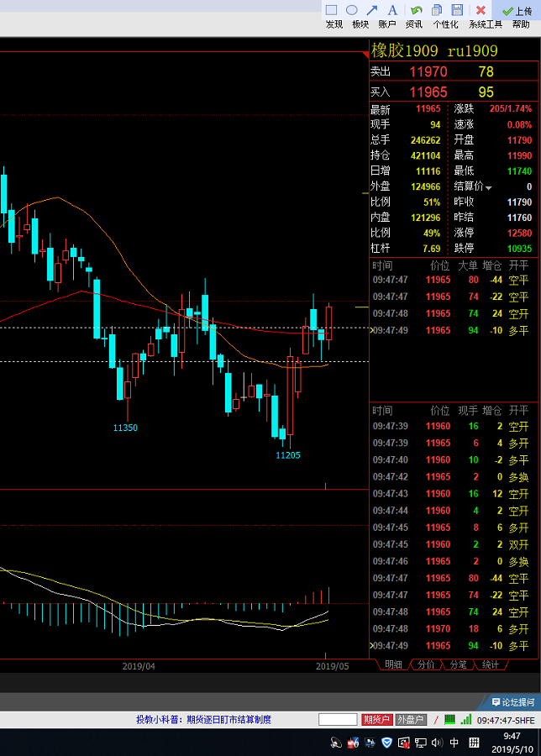
Task: Open the 系统工具 menu
Action: [x=485, y=24]
